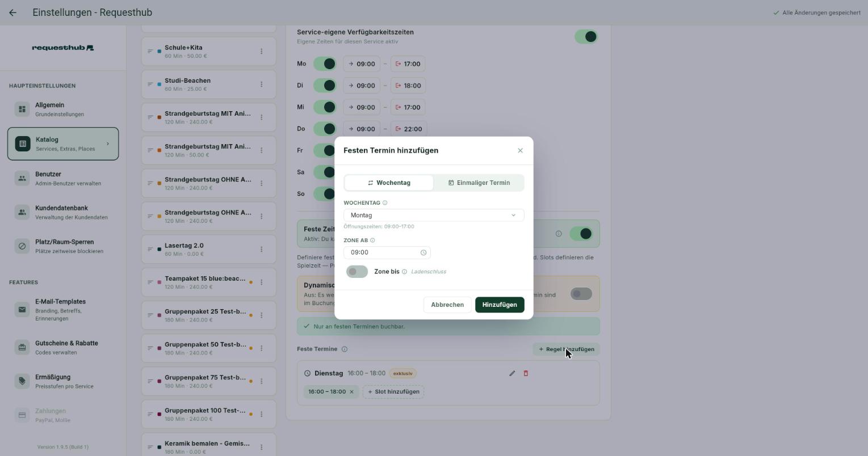The image size is (868, 456).
Task: Toggle the Zone bis switch
Action: [x=357, y=272]
